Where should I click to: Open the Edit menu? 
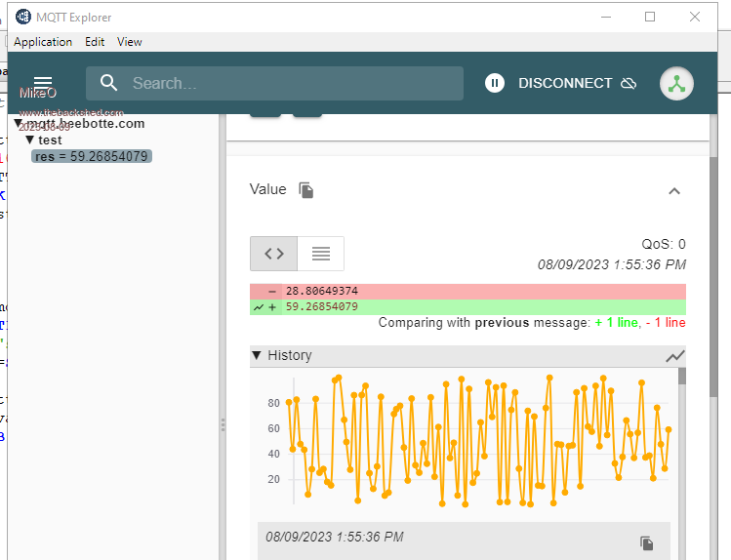coord(95,42)
